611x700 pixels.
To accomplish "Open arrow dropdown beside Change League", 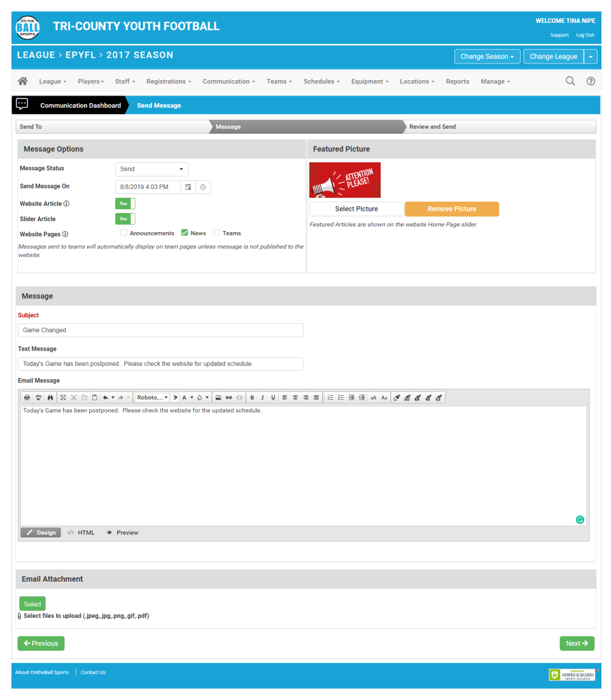I will (591, 57).
